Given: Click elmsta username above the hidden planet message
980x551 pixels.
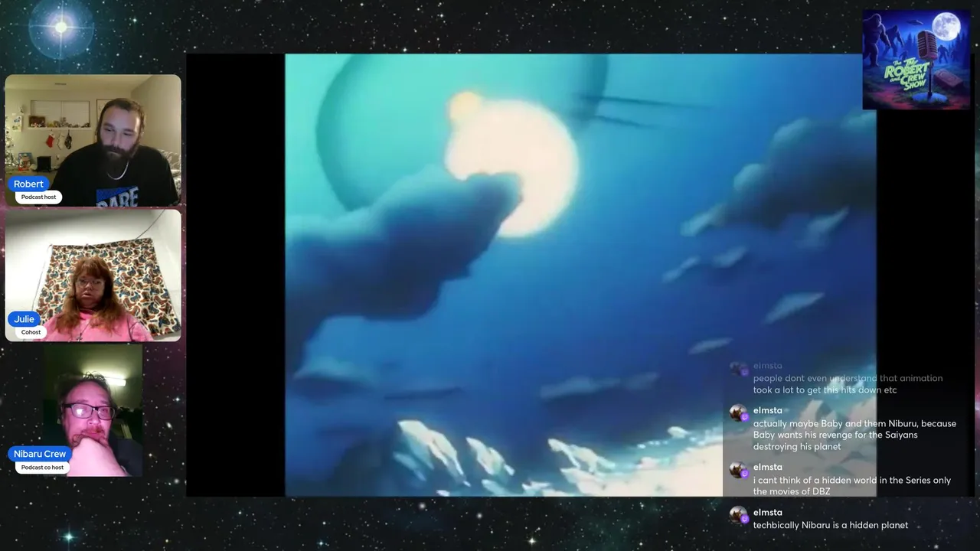Looking at the screenshot, I should [x=768, y=512].
